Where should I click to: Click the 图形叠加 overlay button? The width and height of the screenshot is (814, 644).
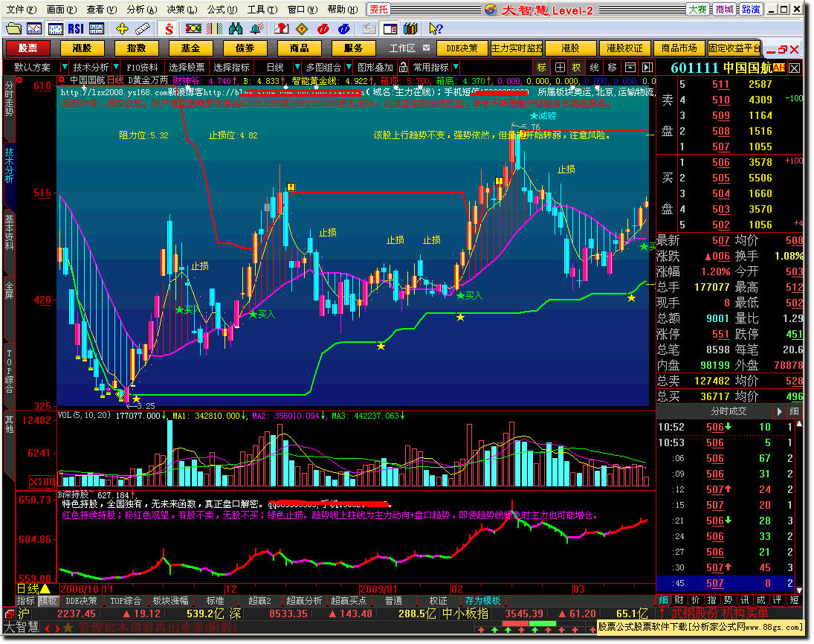coord(375,67)
